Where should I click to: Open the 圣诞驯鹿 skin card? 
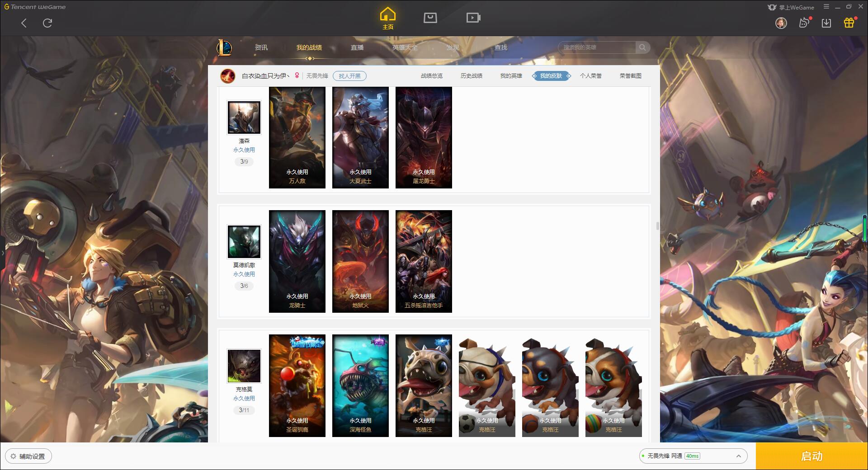click(x=297, y=385)
